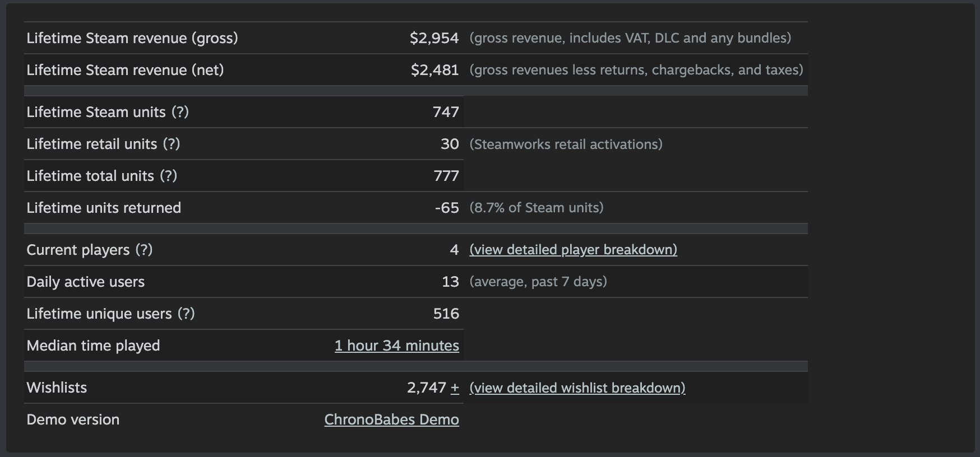Open the ChronoBabes Demo link

[391, 419]
